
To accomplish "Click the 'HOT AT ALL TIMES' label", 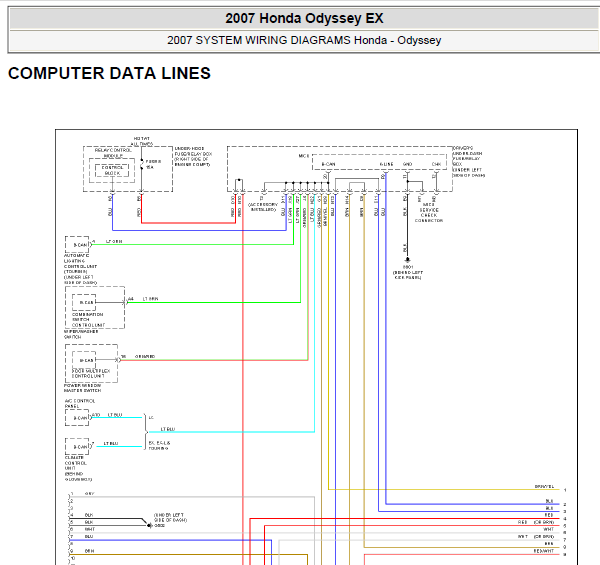I will point(142,141).
